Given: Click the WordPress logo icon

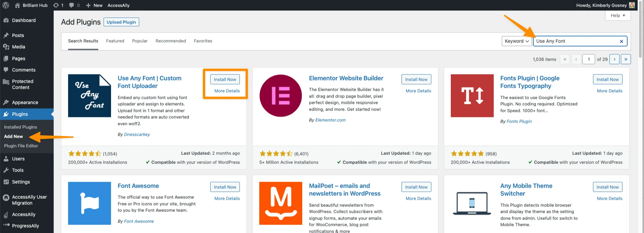Looking at the screenshot, I should tap(6, 5).
